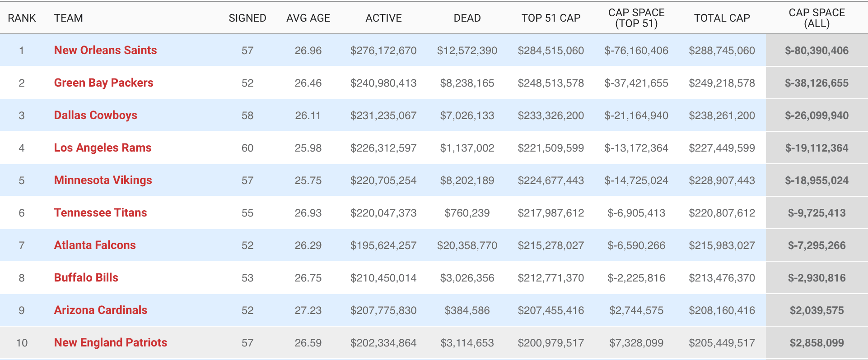This screenshot has height=360, width=868.
Task: Select Cowboys cap space value $-26,099,940
Action: coord(817,115)
